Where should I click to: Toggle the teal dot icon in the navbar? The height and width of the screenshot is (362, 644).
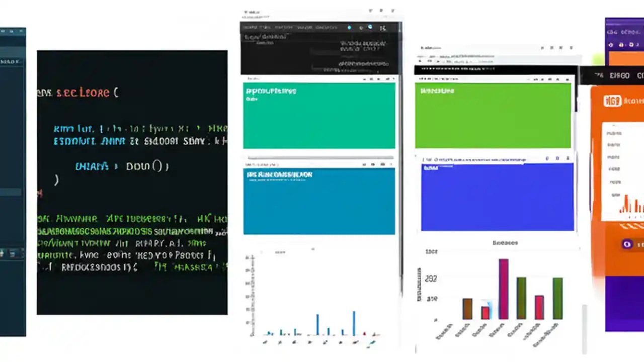point(350,28)
